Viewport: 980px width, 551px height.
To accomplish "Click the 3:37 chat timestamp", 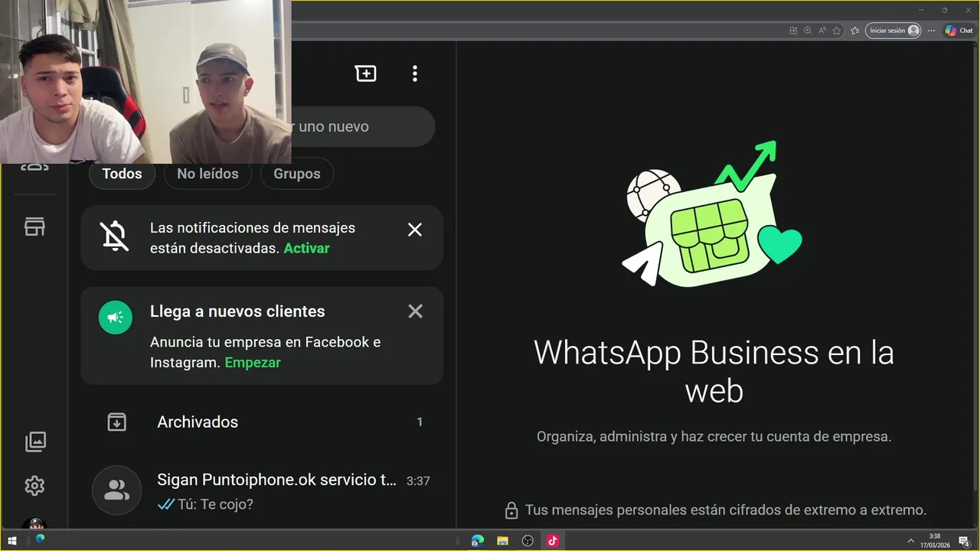I will (x=418, y=481).
